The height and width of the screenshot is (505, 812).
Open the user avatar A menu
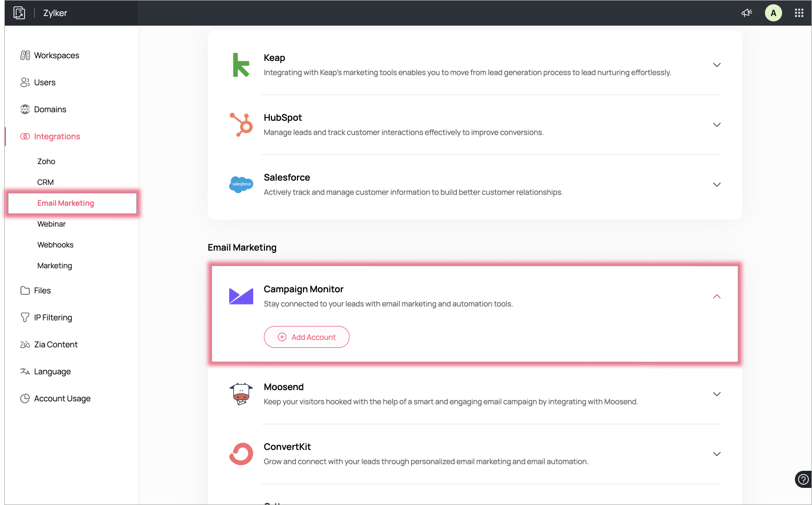774,13
